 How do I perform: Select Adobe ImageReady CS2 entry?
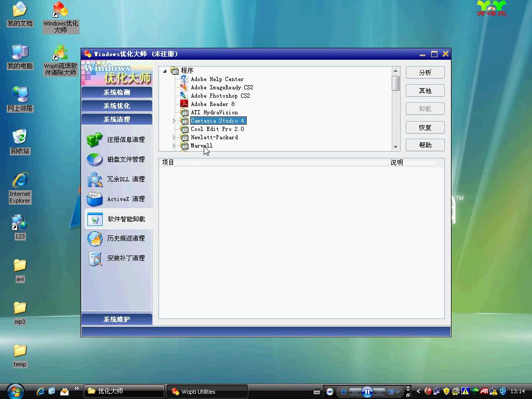[222, 87]
